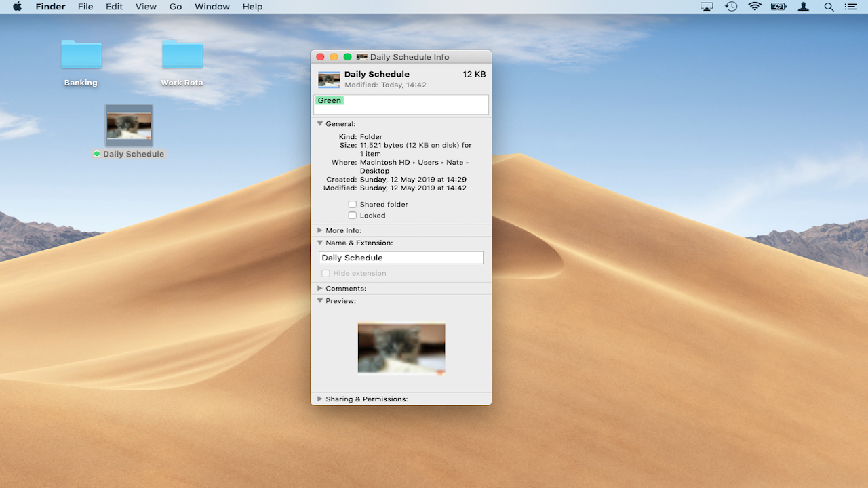Screen dimensions: 868x488
Task: Click the green tag dot beside Daily Schedule
Action: (x=97, y=154)
